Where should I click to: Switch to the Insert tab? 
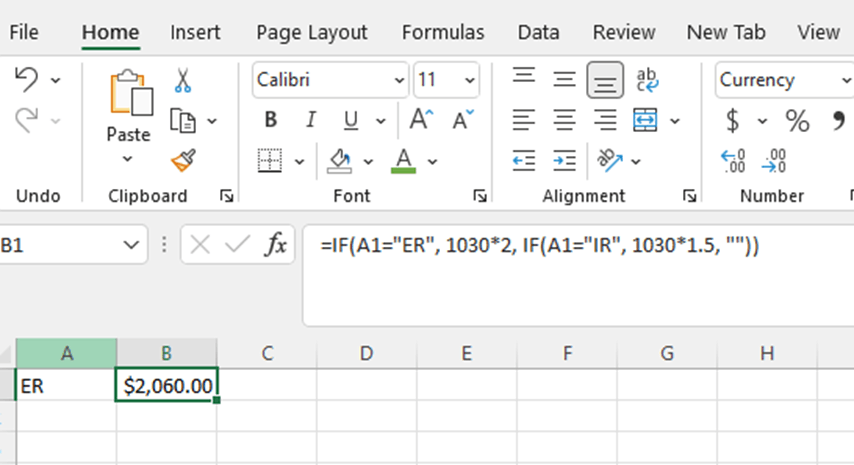195,32
